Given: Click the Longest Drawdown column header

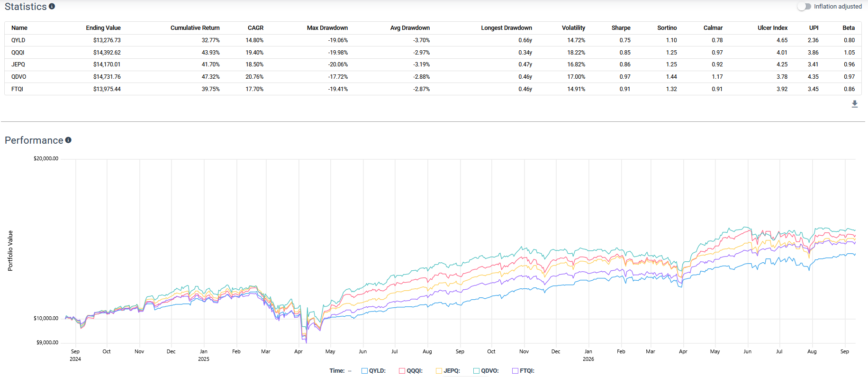Looking at the screenshot, I should [506, 28].
